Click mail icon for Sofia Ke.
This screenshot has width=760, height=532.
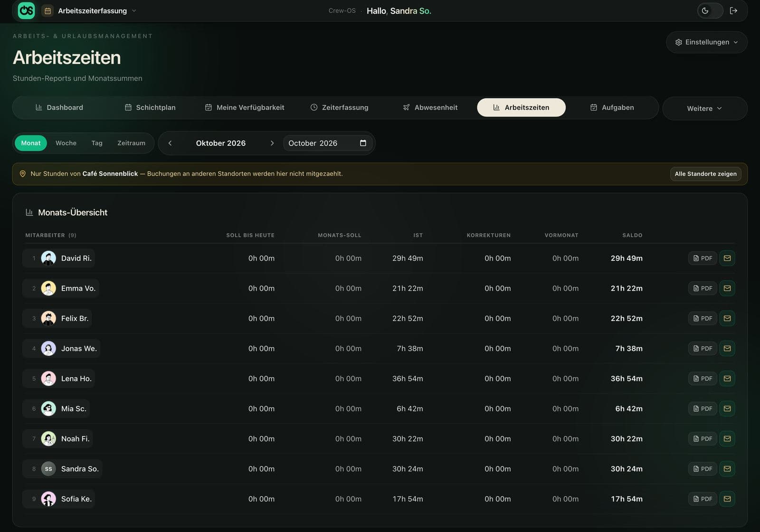click(x=727, y=499)
